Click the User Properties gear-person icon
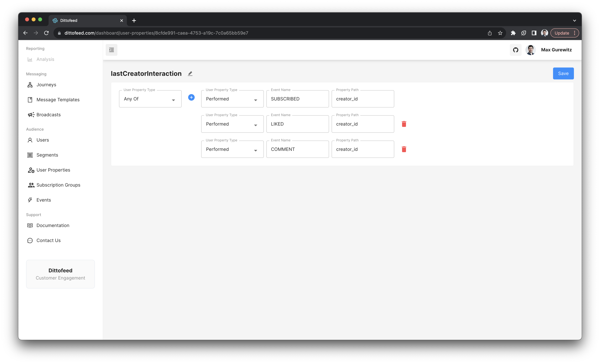Viewport: 600px width, 364px height. pos(31,170)
